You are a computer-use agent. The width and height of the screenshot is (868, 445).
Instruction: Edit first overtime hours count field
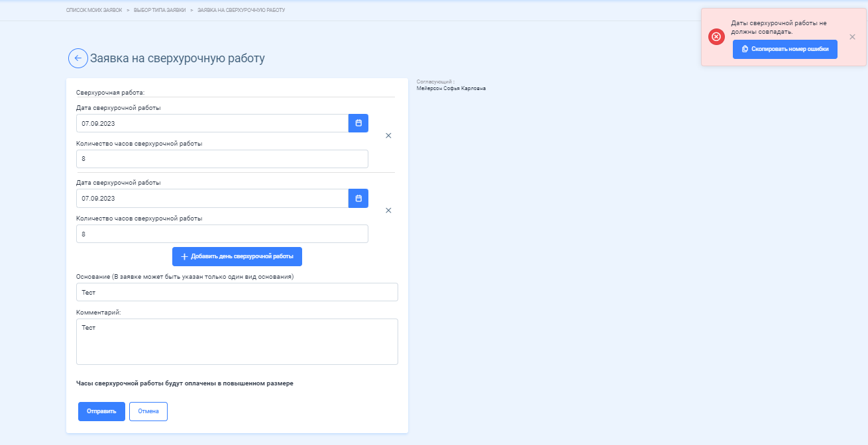click(x=222, y=159)
